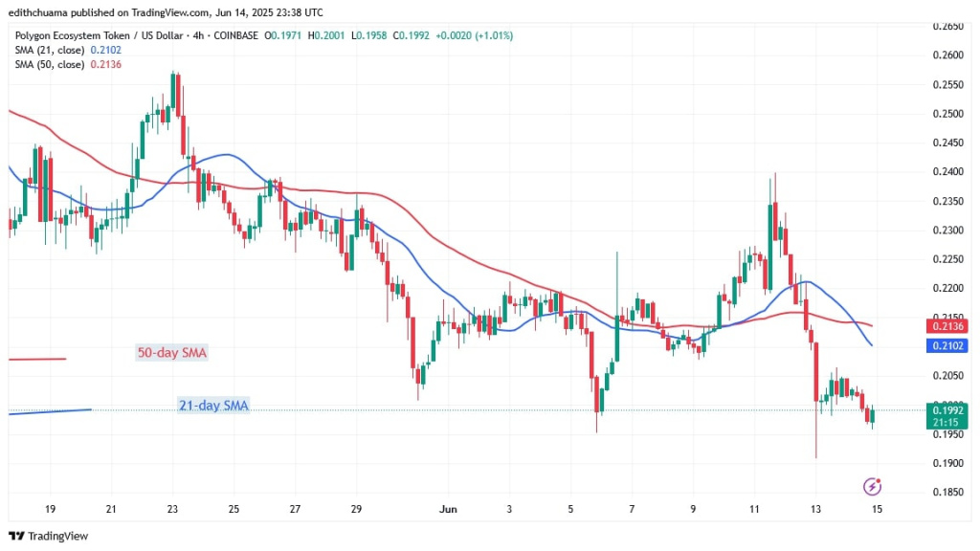Click the '50-day SMA' red annotation text
980x551 pixels.
click(x=171, y=353)
